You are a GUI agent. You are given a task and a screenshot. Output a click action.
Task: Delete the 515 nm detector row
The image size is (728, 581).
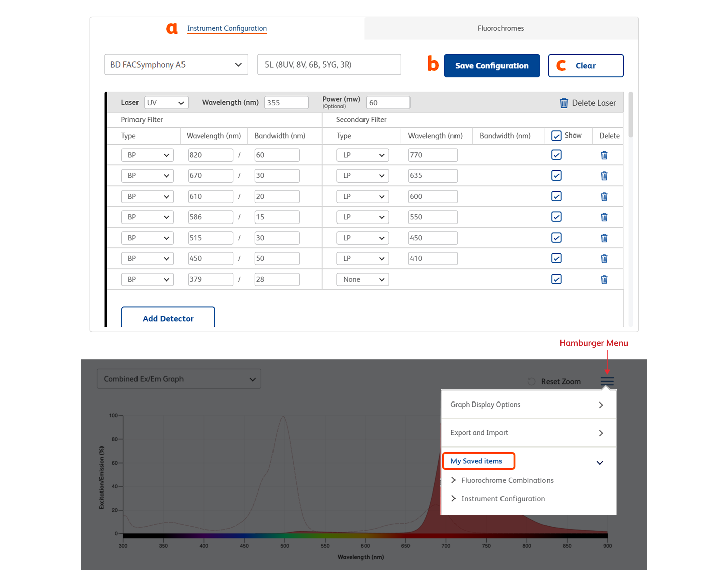[604, 238]
